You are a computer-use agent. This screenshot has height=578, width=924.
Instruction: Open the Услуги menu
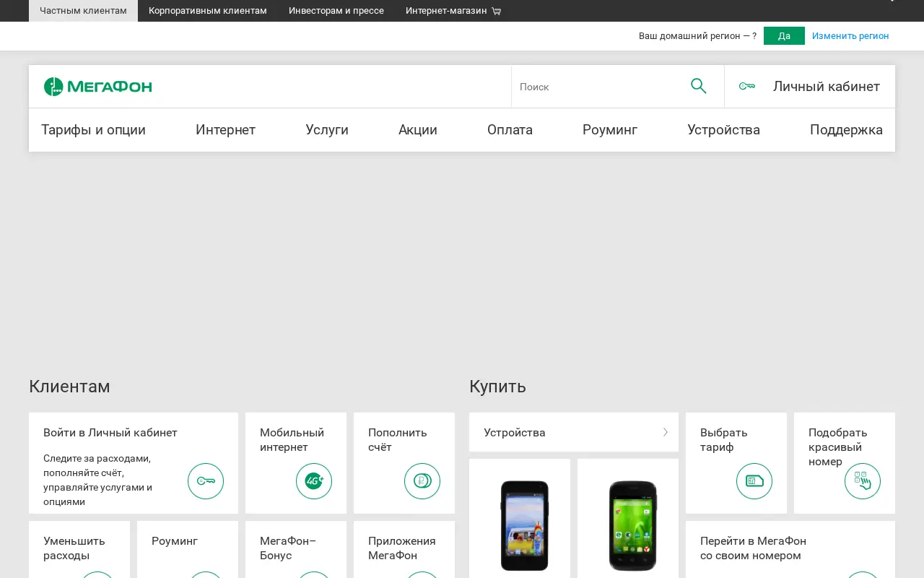click(x=327, y=130)
